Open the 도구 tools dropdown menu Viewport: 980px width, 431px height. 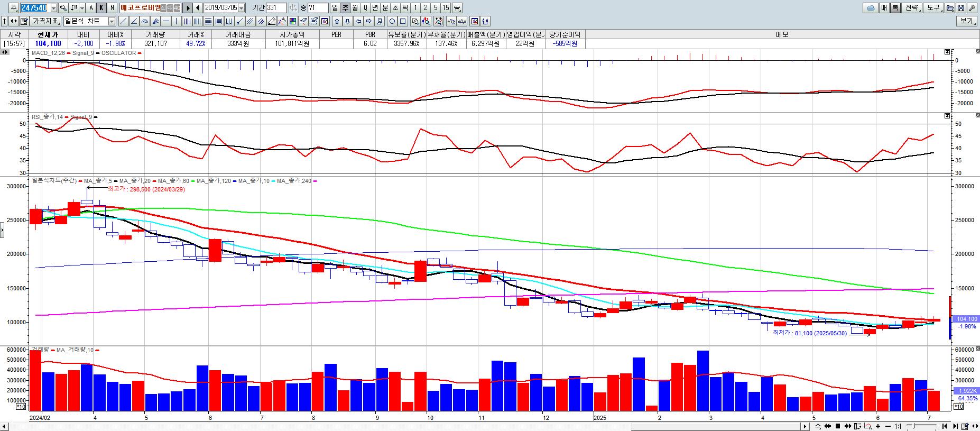click(x=933, y=8)
